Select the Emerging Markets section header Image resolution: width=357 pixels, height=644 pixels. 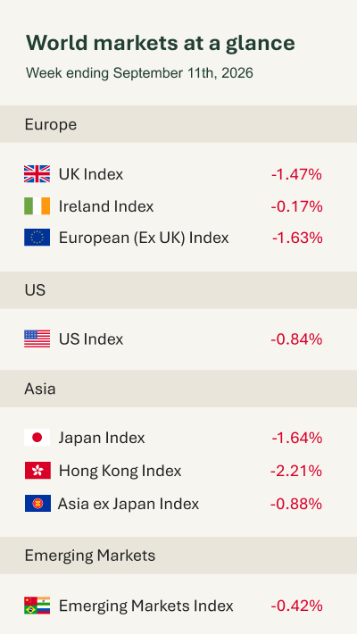(178, 556)
